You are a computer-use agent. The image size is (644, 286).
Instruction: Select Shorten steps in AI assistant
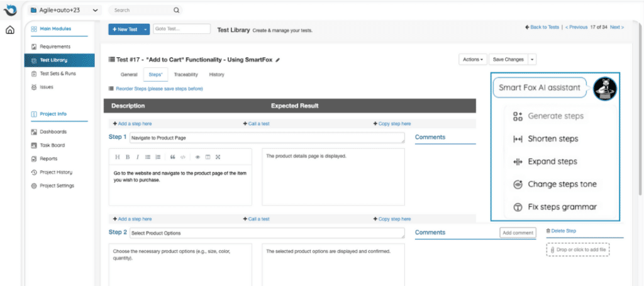[x=552, y=138]
